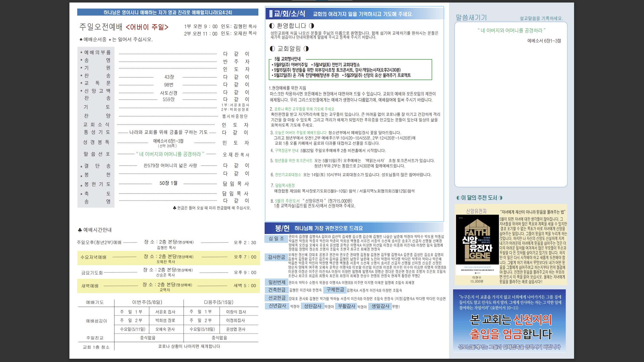Click the FAITH GENE book cover image

pyautogui.click(x=477, y=245)
